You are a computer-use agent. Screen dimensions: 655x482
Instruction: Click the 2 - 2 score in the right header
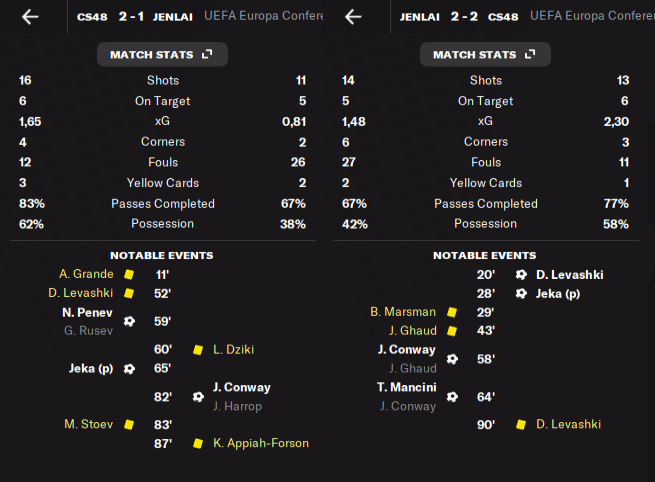[x=463, y=17]
